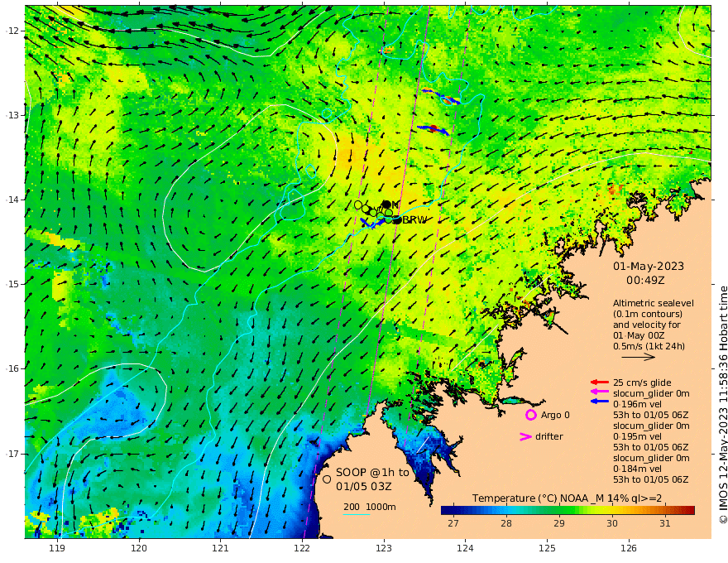
Task: Click the magenta slocum_glider arrow legend icon
Action: (x=600, y=392)
